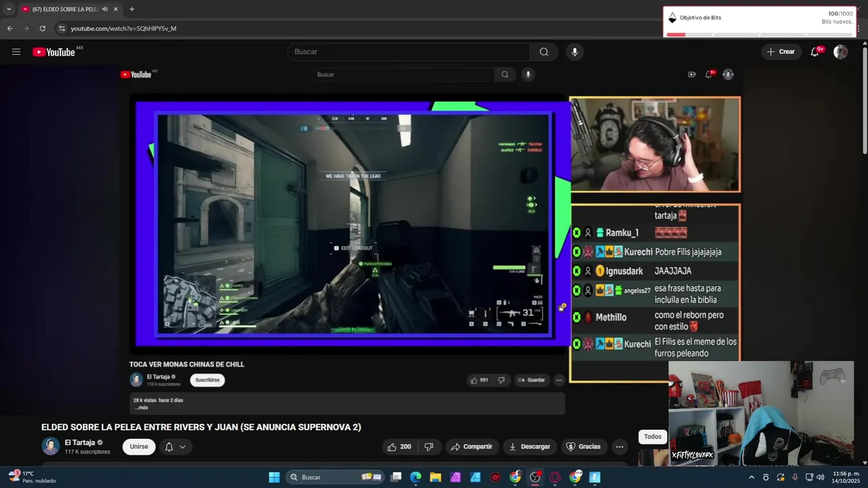Screen dimensions: 868x488
Task: Click the Crear button
Action: click(x=781, y=52)
